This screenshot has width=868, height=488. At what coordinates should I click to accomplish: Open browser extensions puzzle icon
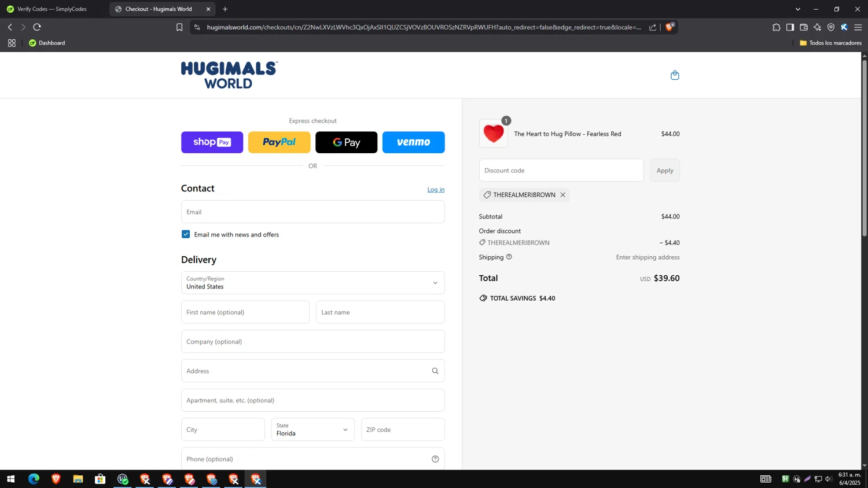(777, 27)
